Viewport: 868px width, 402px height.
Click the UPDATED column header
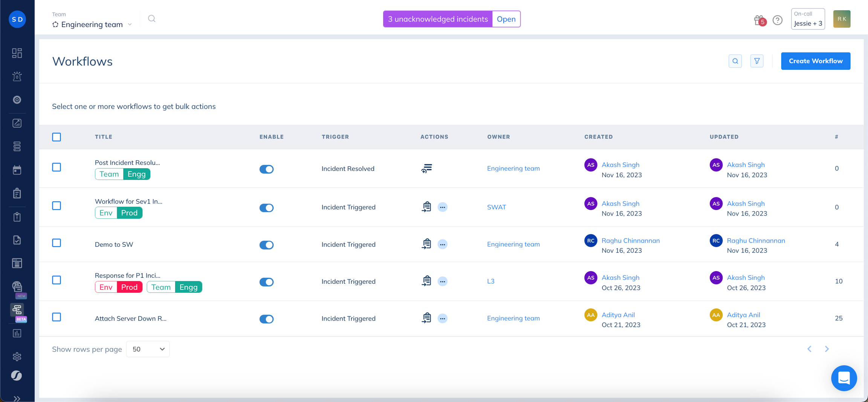[724, 137]
